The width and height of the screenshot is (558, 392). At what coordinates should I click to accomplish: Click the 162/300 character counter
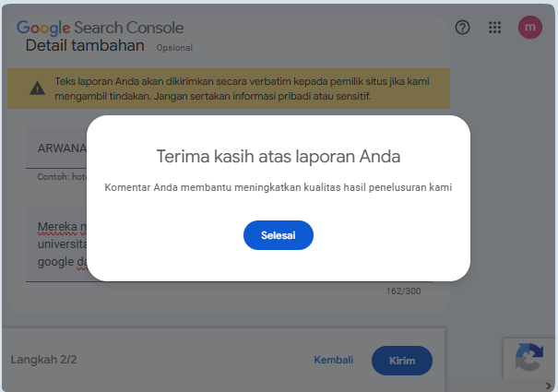(x=404, y=291)
